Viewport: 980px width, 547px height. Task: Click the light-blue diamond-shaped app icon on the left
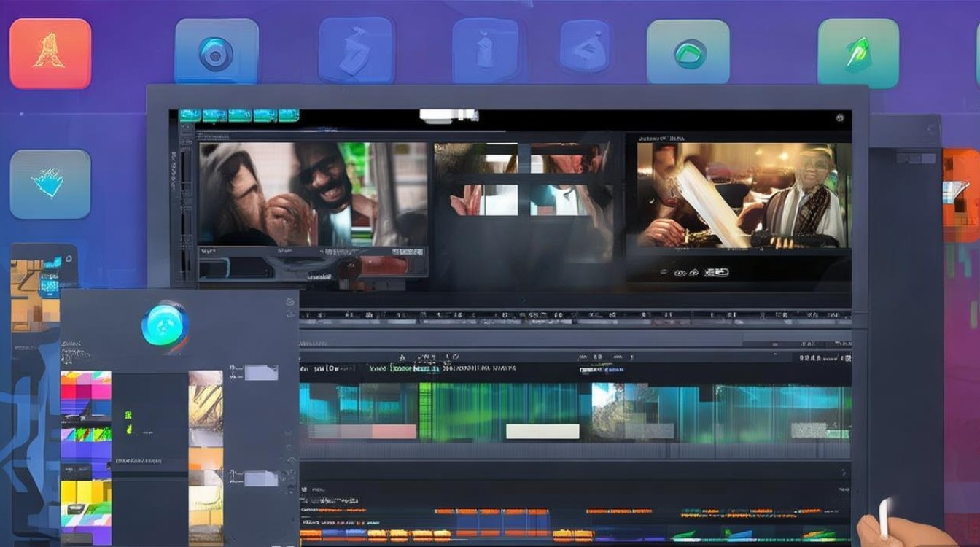50,184
